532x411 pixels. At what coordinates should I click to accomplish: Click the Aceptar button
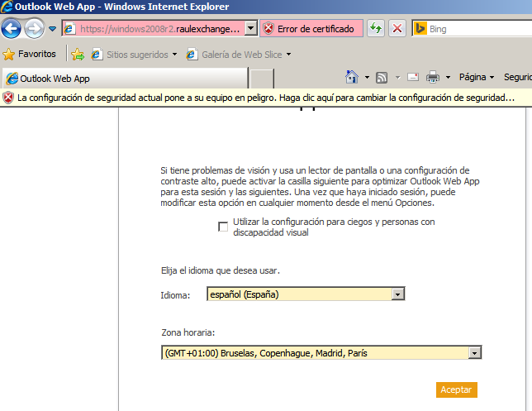456,389
